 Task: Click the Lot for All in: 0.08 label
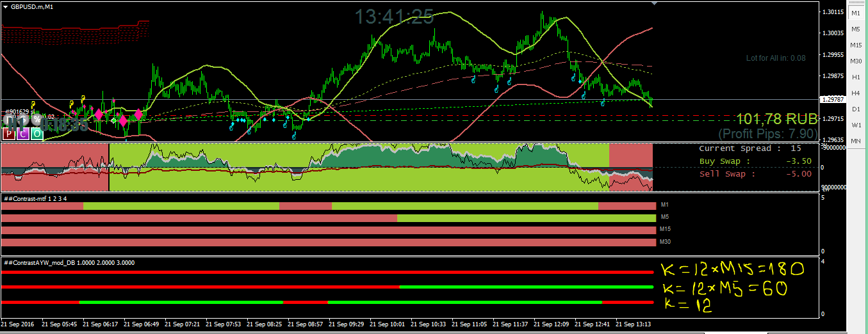point(776,58)
